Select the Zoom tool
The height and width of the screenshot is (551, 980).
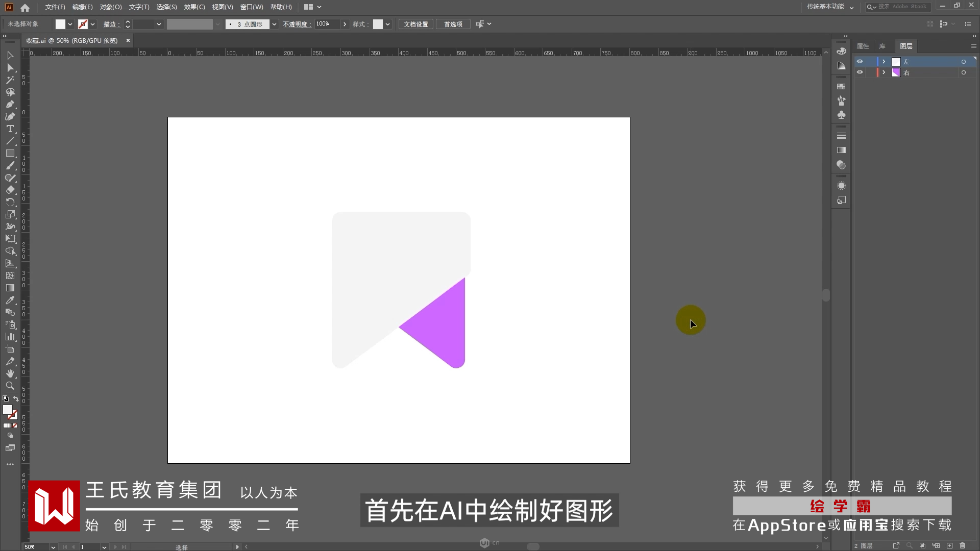click(10, 386)
